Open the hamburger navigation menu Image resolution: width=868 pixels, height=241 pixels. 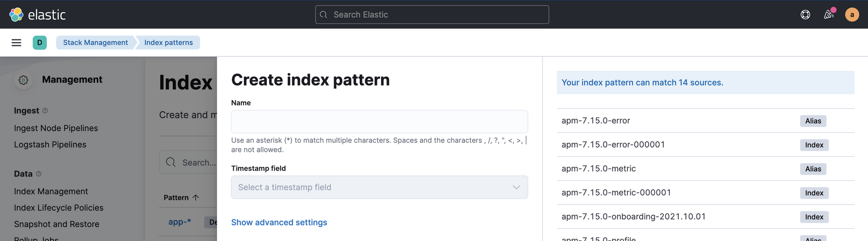point(16,43)
